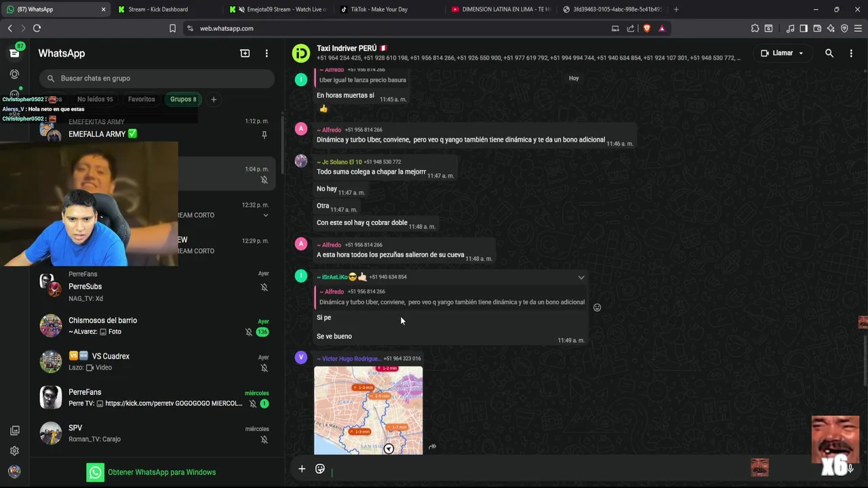Open the Brave Wallet icon
Viewport: 868px width, 488px height.
[817, 28]
